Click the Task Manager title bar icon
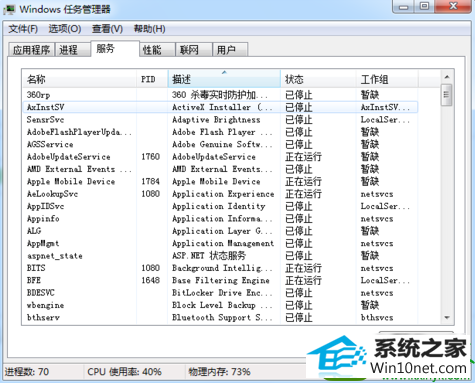The image size is (475, 383). (9, 9)
